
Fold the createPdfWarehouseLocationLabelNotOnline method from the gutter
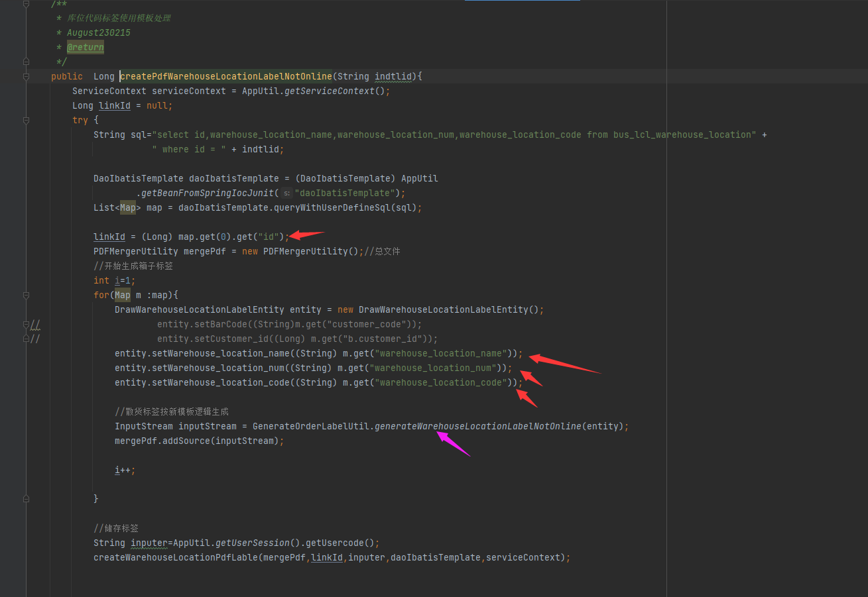26,76
